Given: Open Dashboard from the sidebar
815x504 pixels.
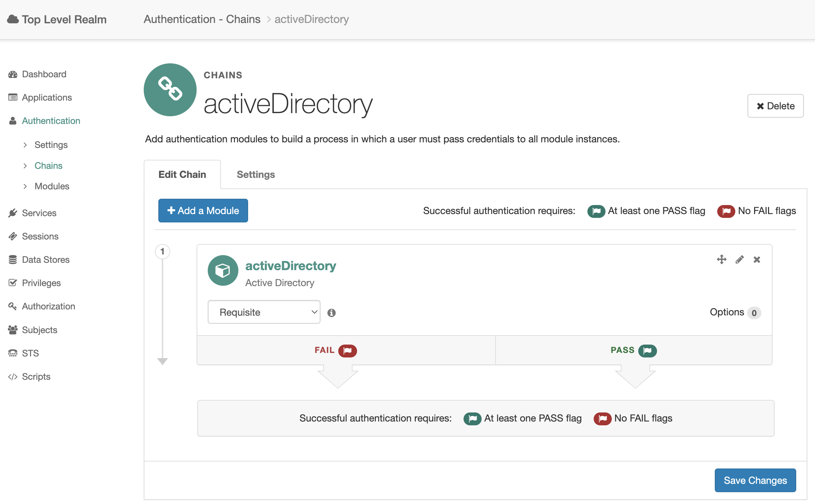Looking at the screenshot, I should pos(44,74).
